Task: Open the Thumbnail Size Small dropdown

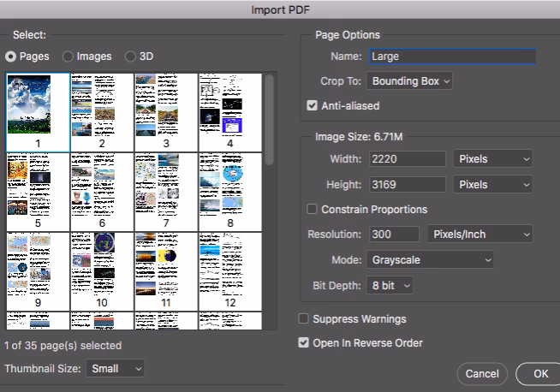Action: pos(116,368)
